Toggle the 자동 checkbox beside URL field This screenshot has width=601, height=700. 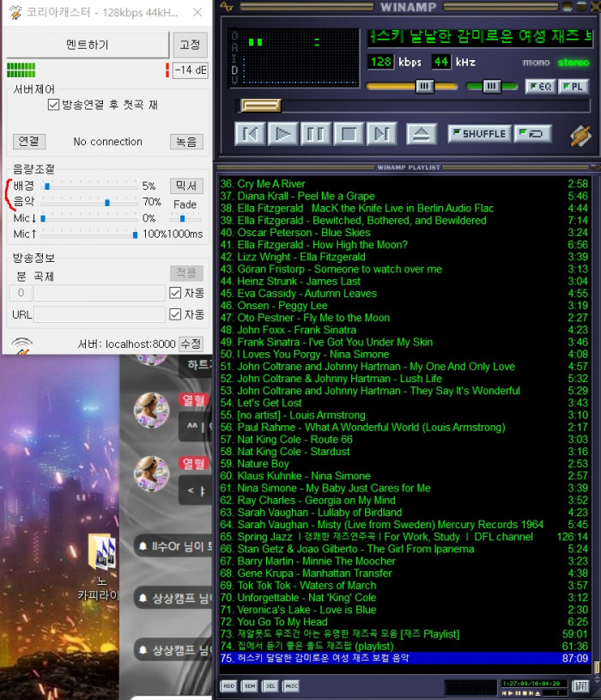(x=176, y=314)
